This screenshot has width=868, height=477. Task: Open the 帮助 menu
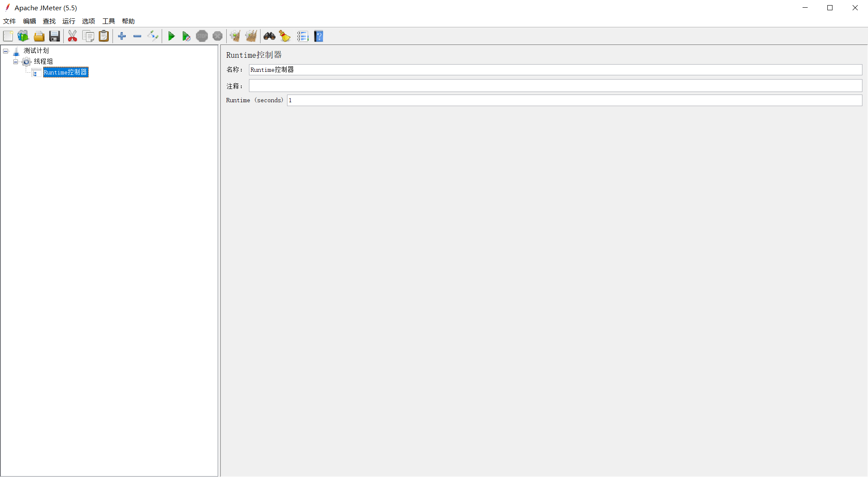pyautogui.click(x=128, y=21)
